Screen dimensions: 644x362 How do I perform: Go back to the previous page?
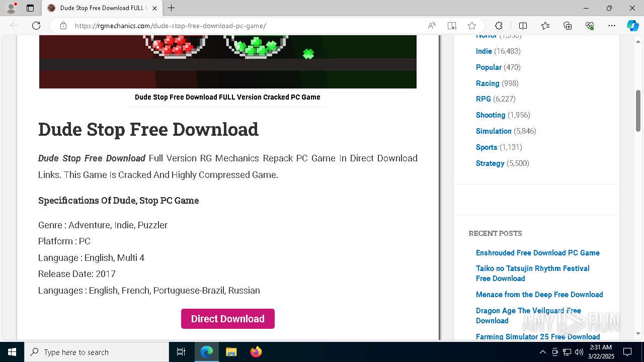point(14,26)
